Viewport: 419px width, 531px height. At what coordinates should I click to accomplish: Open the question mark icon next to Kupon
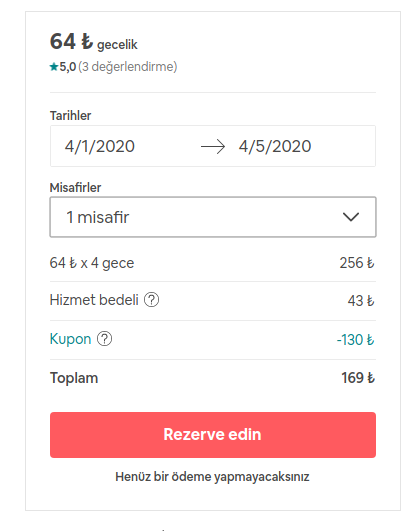tap(104, 339)
